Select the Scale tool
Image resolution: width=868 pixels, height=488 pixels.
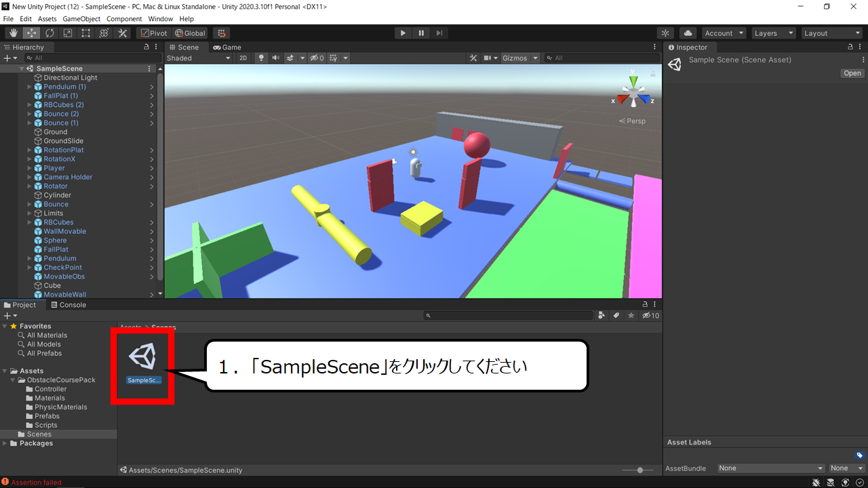pos(68,33)
